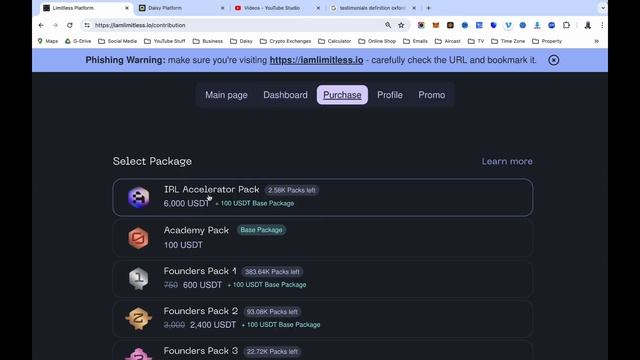Click the 383.64K Packs left badge

click(x=272, y=272)
